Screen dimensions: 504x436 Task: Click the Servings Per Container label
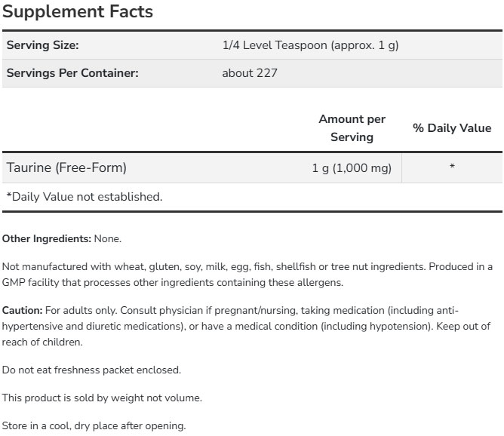[72, 73]
